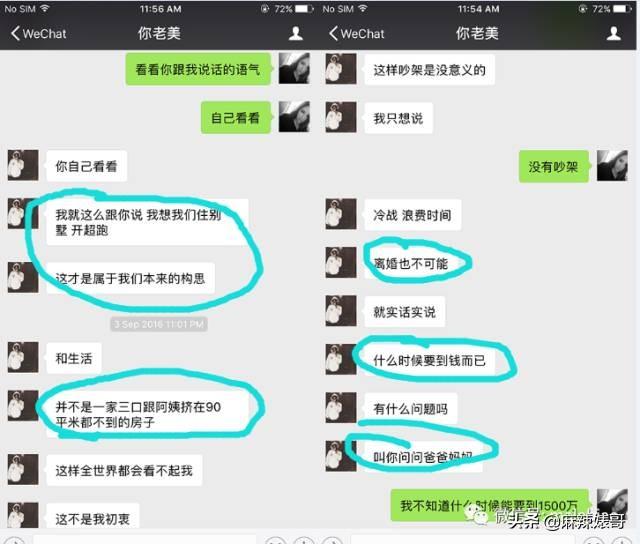Image resolution: width=640 pixels, height=544 pixels.
Task: Tap the 3 Sep 2016 timestamp label
Action: tap(159, 324)
